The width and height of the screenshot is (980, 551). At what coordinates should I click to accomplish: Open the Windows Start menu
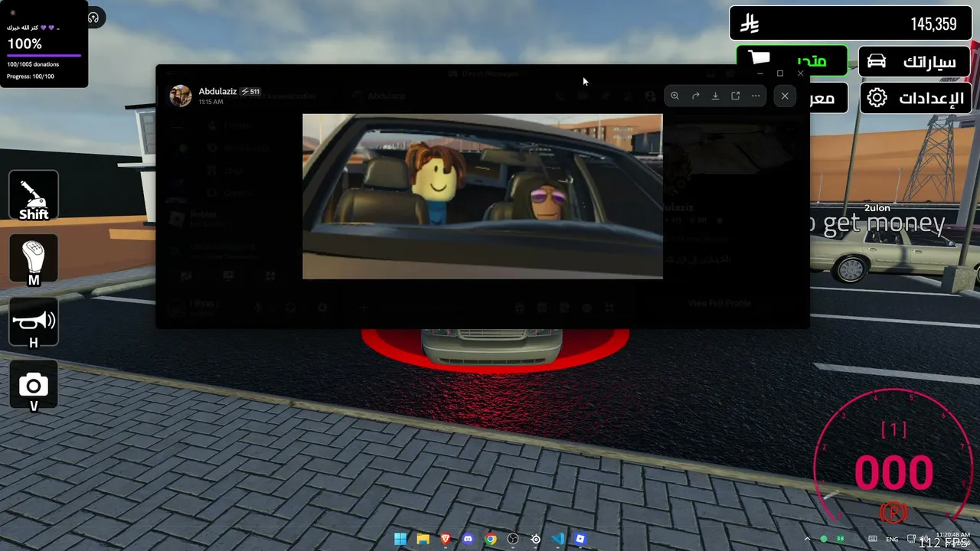(400, 539)
